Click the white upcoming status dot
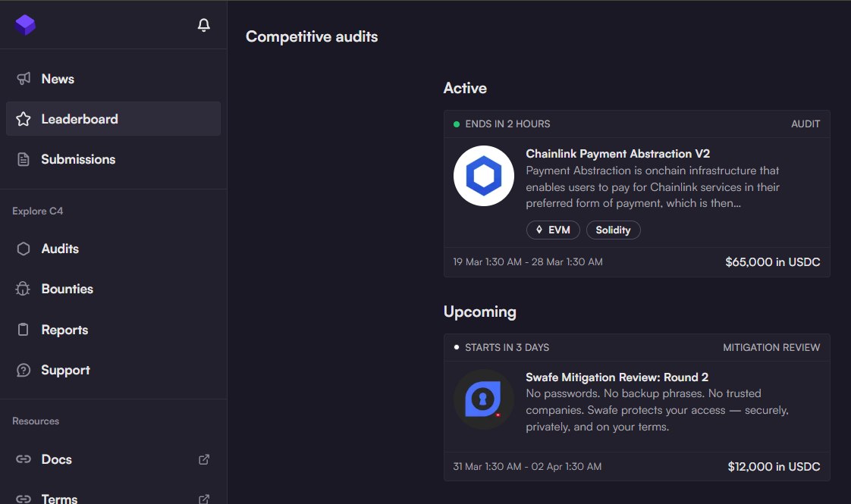851x504 pixels. [x=457, y=347]
